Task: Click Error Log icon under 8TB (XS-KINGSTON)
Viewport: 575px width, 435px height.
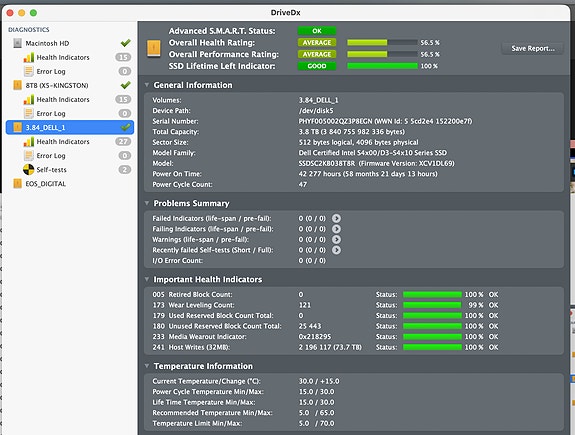Action: point(29,113)
